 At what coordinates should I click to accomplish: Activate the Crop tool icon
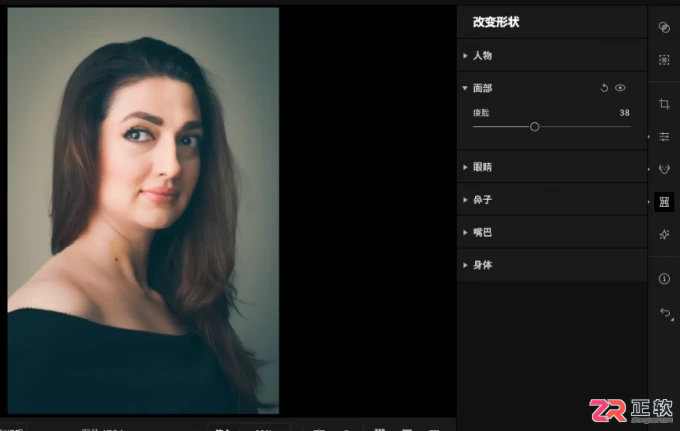pos(664,104)
